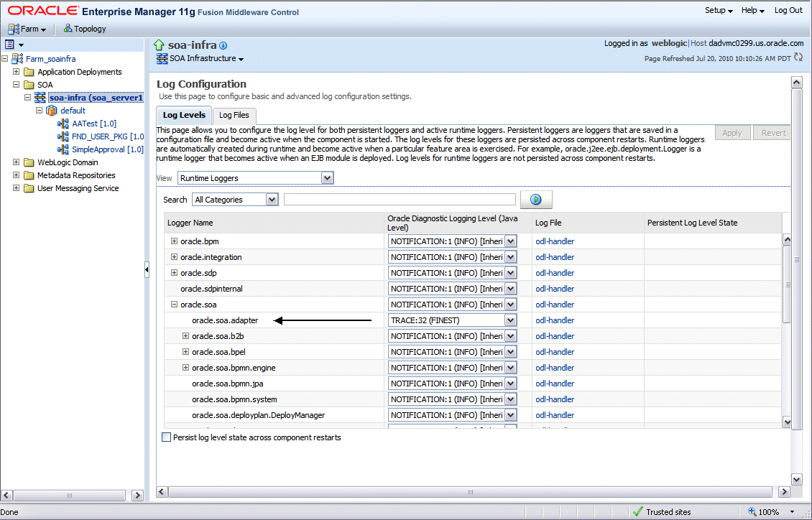Viewport: 812px width, 520px height.
Task: Open the FND_USER_PKG composite
Action: coord(108,136)
